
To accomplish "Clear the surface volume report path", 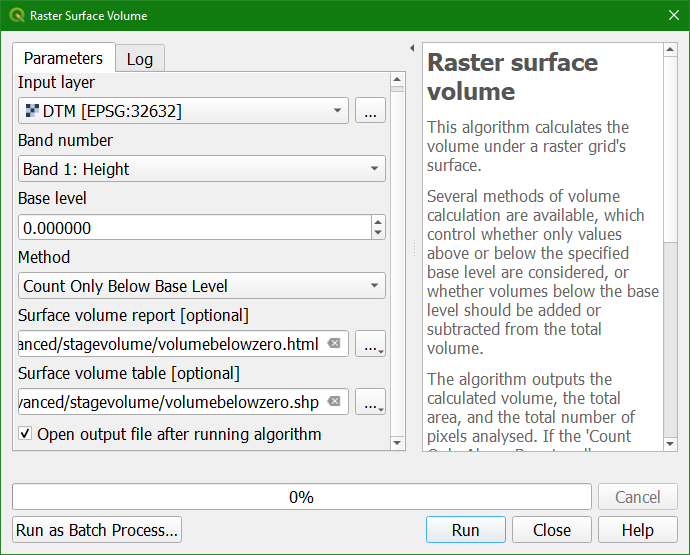I will [x=334, y=344].
